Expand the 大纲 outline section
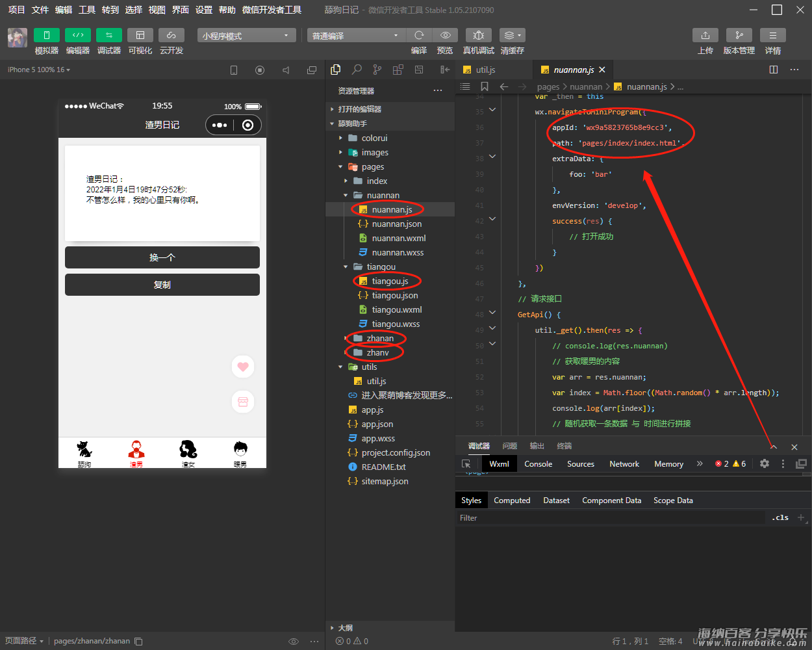The height and width of the screenshot is (650, 812). [390, 628]
